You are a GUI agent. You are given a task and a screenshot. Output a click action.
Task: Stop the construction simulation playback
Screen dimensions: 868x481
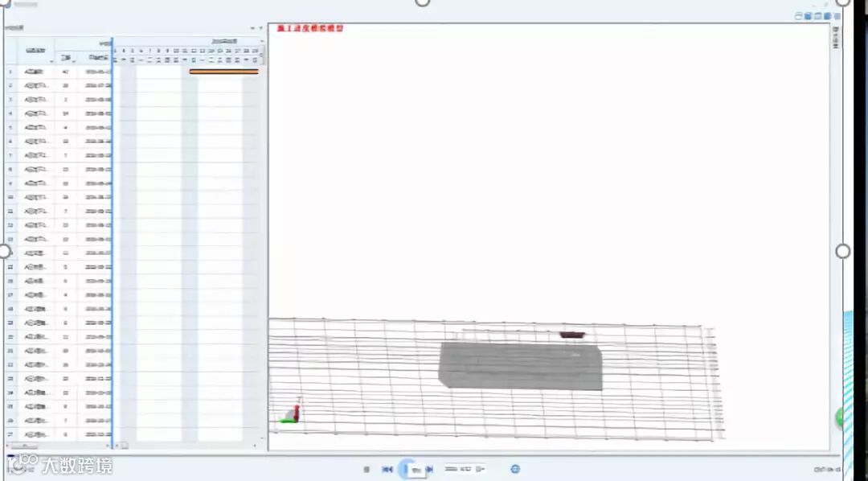pyautogui.click(x=366, y=470)
